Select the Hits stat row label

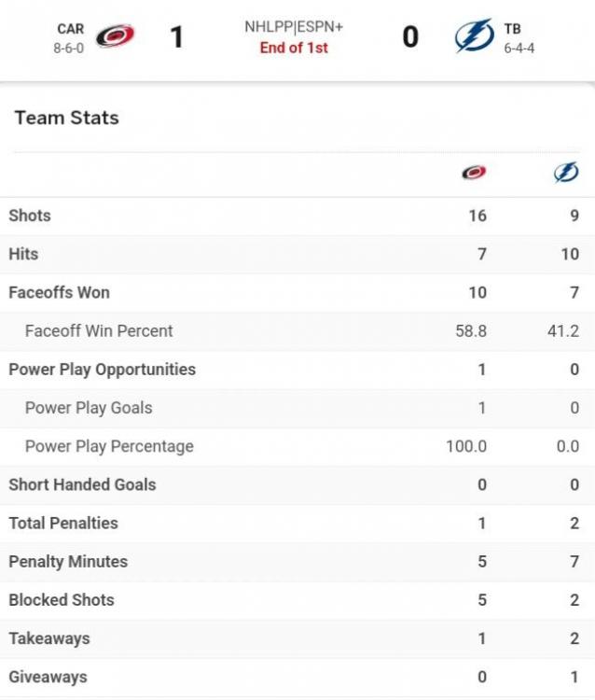click(x=23, y=254)
